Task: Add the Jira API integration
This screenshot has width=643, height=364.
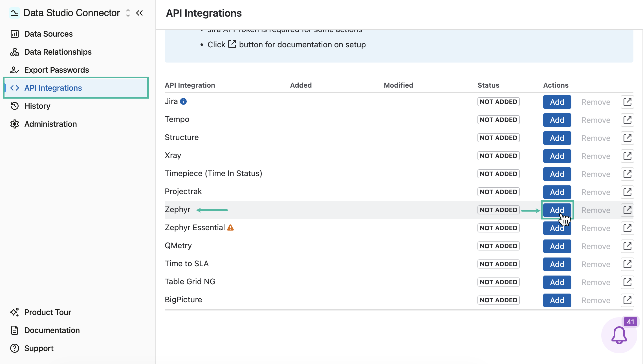Action: 557,102
